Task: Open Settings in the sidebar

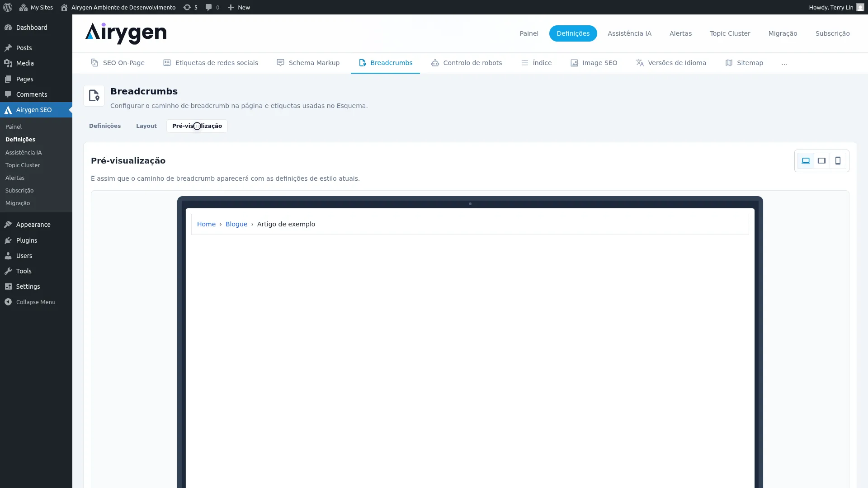Action: [36, 286]
